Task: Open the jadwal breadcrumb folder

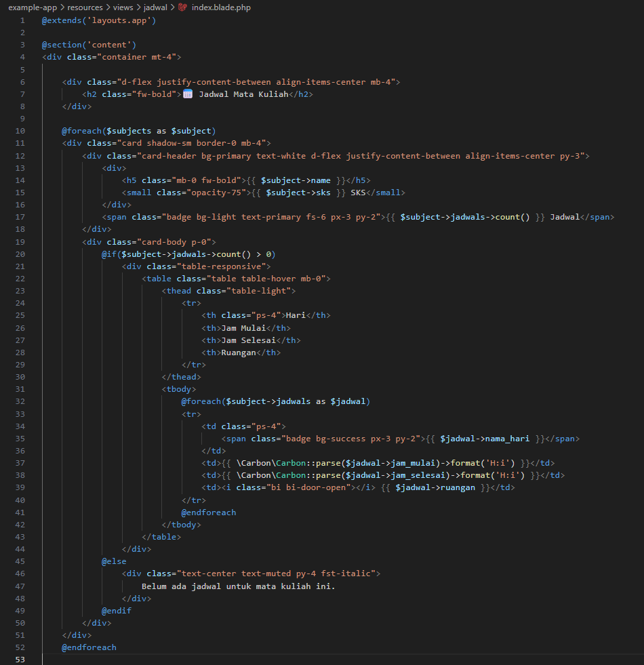Action: tap(155, 7)
